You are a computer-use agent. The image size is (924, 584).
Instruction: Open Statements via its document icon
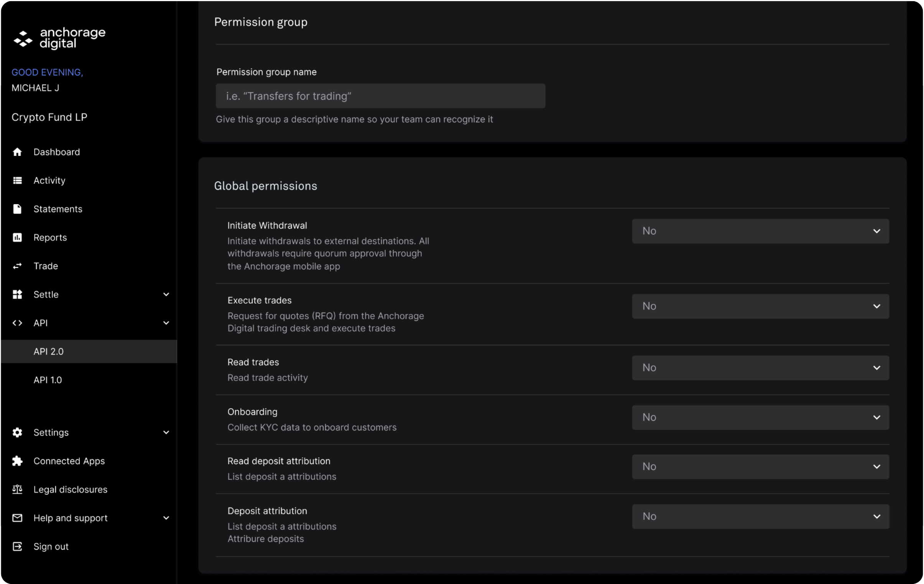tap(17, 208)
